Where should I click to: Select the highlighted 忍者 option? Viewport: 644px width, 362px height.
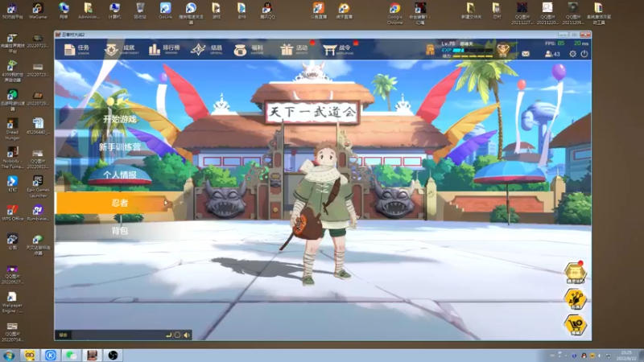[119, 203]
